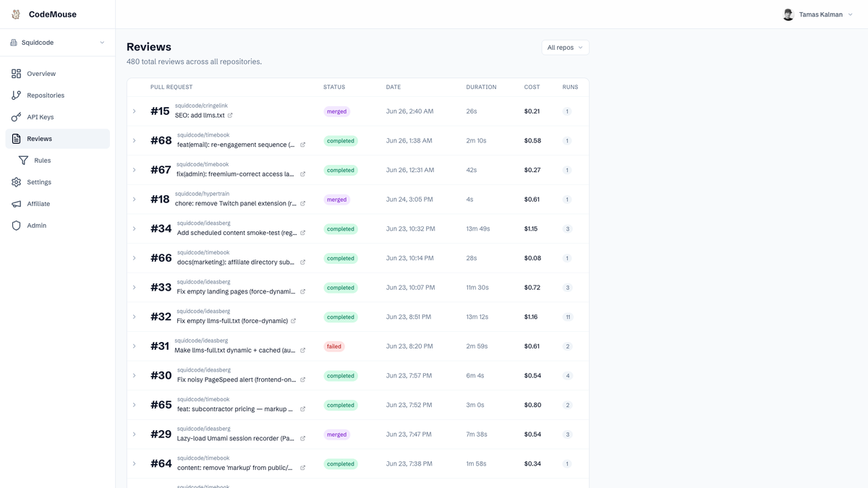Click the API Keys key icon
868x488 pixels.
pos(16,117)
